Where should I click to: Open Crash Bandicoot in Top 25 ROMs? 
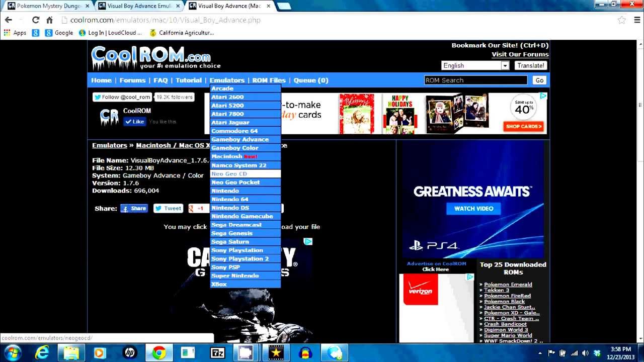tap(505, 324)
